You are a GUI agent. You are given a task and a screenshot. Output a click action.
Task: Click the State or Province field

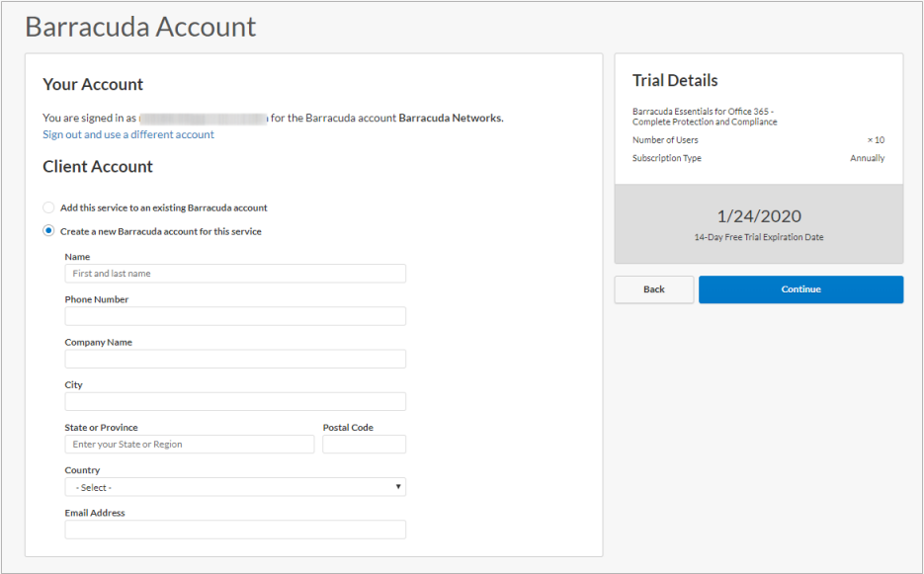(x=190, y=445)
